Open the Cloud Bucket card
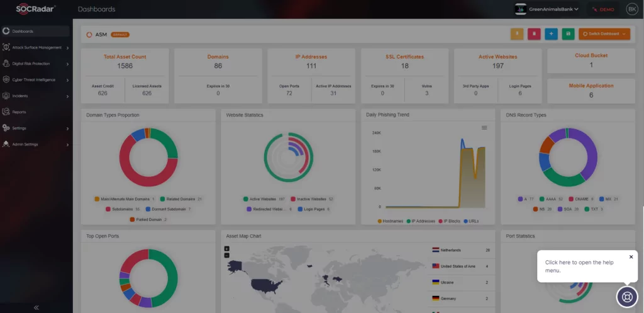 pyautogui.click(x=591, y=61)
